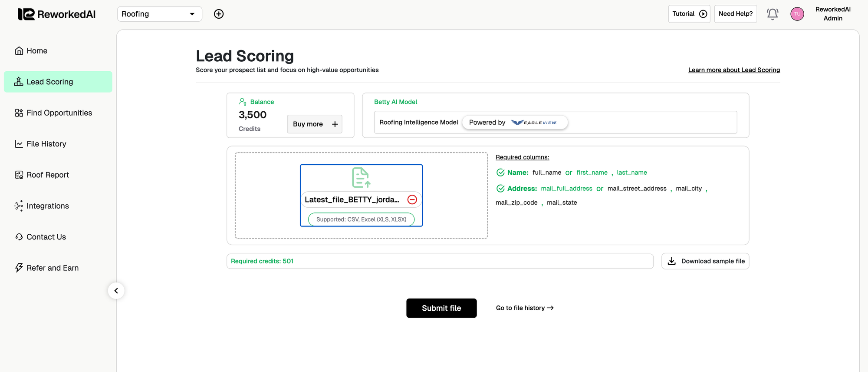The height and width of the screenshot is (372, 868).
Task: Open the Tutorial video button
Action: (689, 14)
